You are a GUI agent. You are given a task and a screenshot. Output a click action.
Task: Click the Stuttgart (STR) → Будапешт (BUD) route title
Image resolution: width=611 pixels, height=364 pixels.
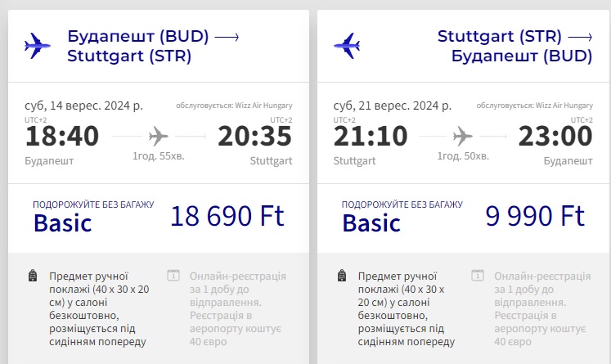click(x=515, y=46)
